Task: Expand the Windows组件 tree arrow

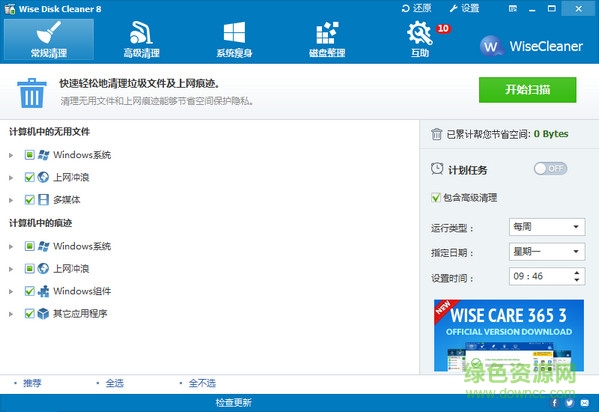Action: [11, 292]
